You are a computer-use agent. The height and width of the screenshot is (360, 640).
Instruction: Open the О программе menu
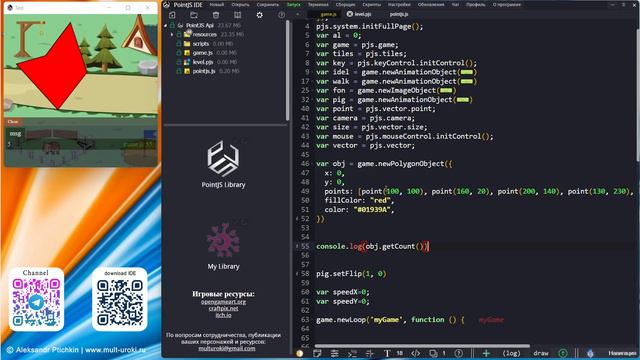click(507, 4)
